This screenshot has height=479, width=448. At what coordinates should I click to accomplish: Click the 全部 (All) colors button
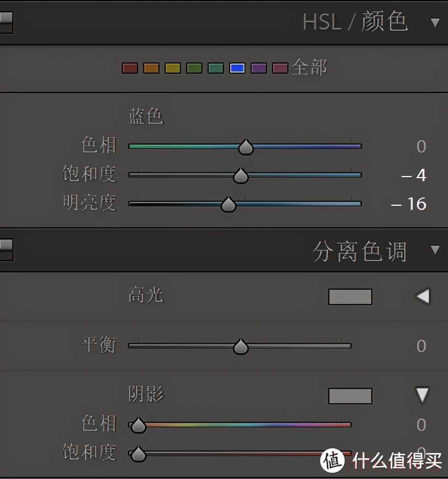coord(309,68)
